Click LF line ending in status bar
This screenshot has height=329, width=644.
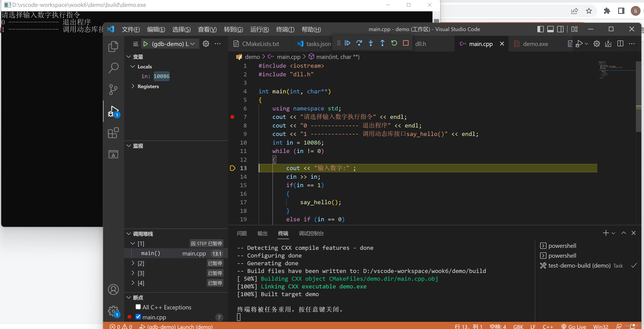point(533,326)
